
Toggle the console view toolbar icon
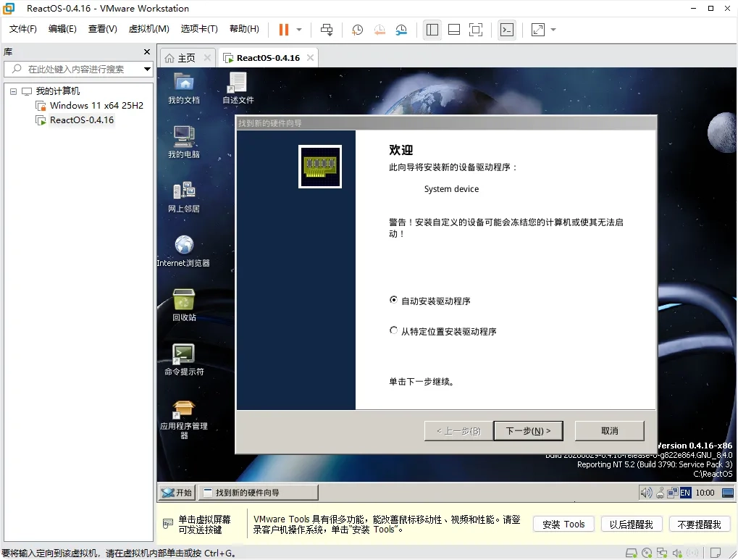(507, 30)
